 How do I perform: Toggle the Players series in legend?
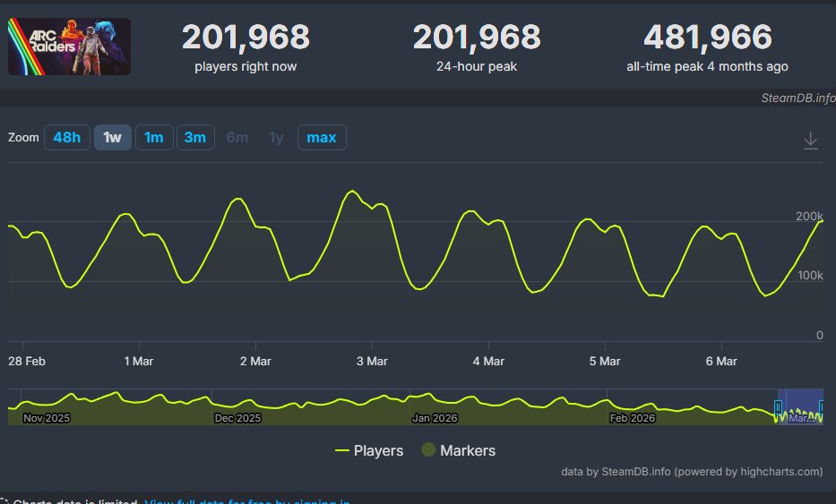[369, 450]
